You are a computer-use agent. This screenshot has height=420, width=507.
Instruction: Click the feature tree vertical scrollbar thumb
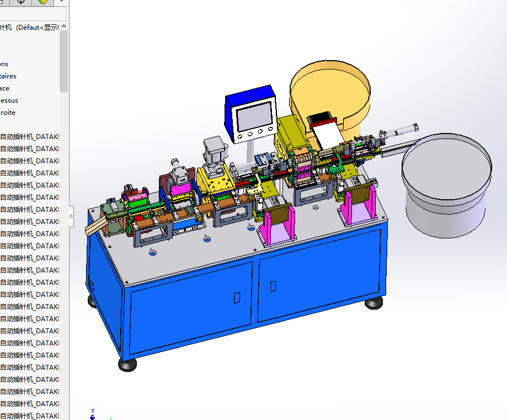(x=64, y=61)
